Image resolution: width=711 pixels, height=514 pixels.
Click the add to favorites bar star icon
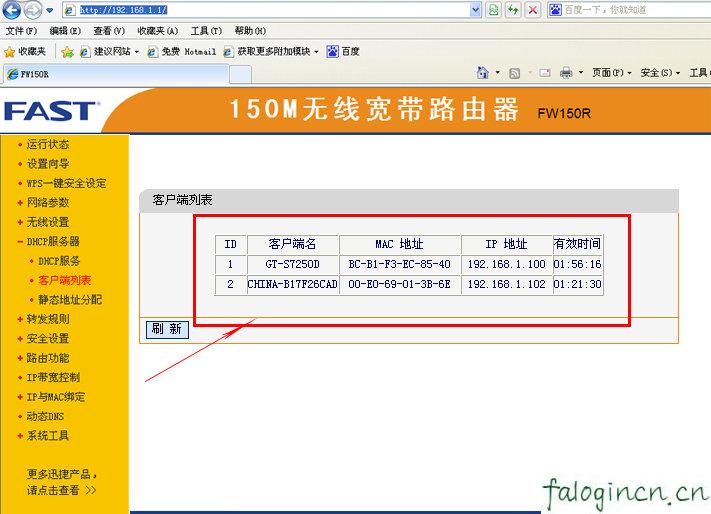point(68,52)
